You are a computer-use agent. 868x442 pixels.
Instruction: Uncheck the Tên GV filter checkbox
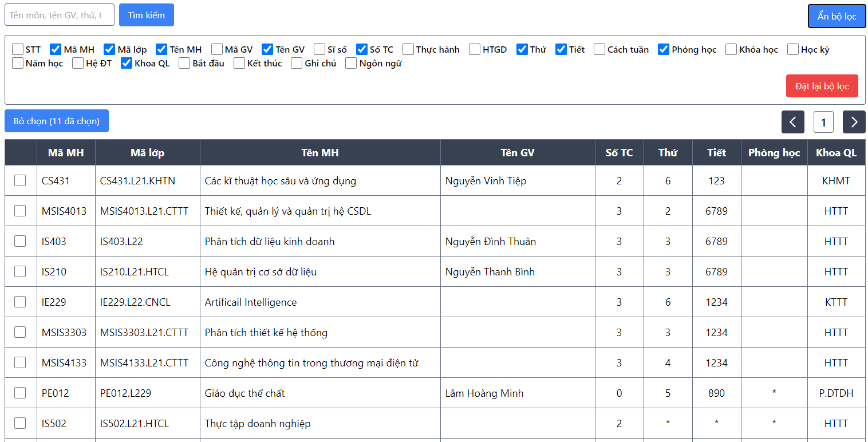267,49
